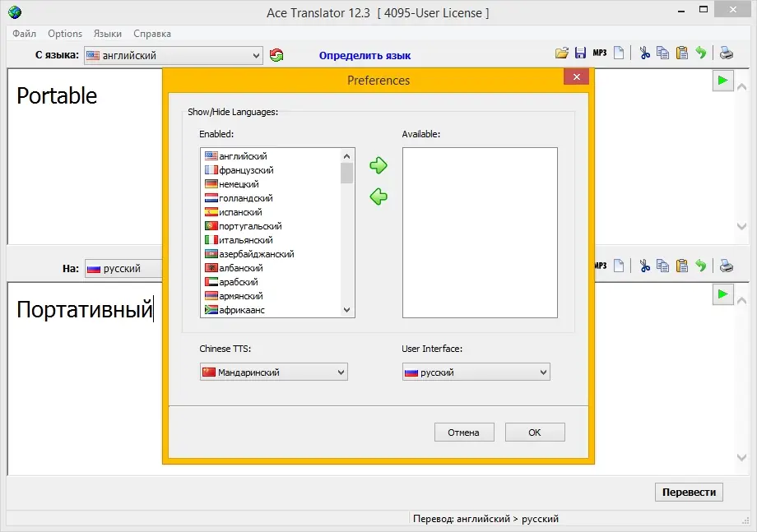This screenshot has height=532, width=757.
Task: Play source text speech with green triangle
Action: 722,81
